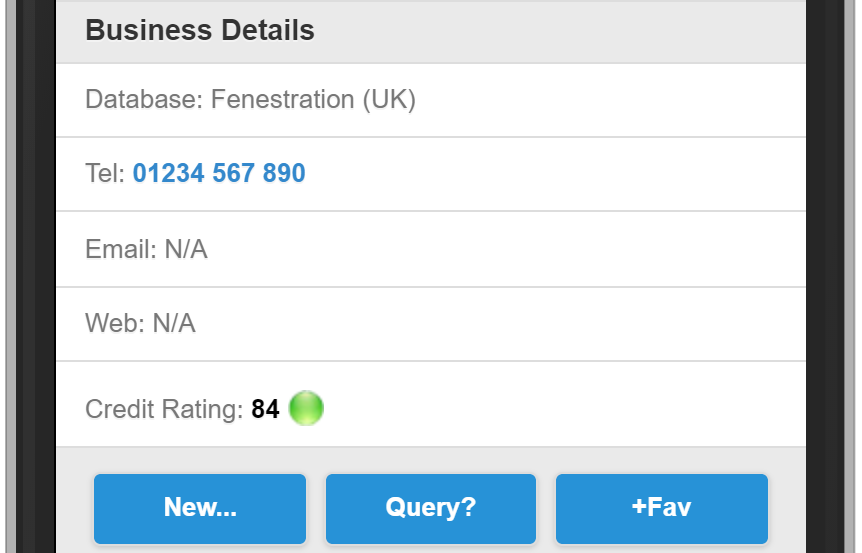Viewport: 862px width, 553px height.
Task: Click the "Tel:" label text
Action: click(x=105, y=174)
